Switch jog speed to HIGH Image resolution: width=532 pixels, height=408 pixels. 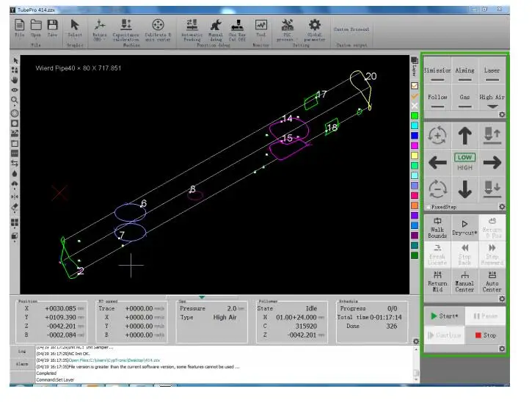click(464, 168)
